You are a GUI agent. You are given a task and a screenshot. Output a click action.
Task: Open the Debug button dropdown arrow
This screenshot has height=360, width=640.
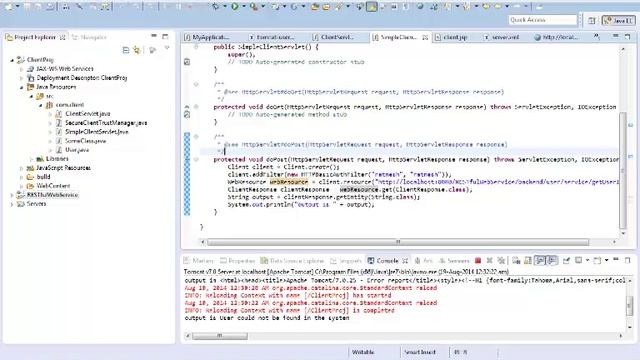click(224, 6)
